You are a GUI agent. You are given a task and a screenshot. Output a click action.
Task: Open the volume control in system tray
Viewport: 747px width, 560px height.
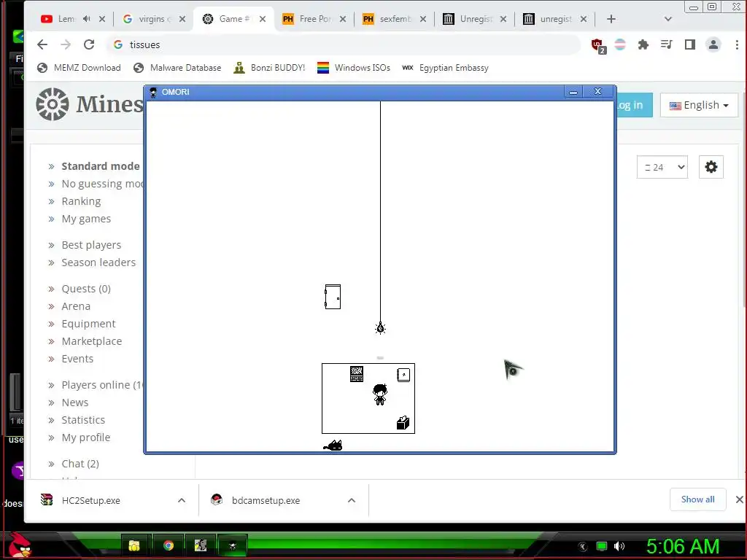(x=619, y=546)
